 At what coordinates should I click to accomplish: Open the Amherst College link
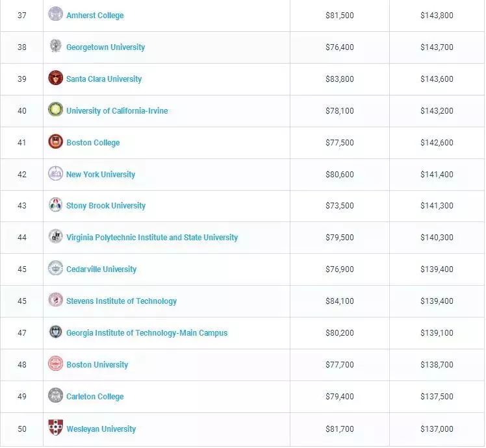coord(95,16)
